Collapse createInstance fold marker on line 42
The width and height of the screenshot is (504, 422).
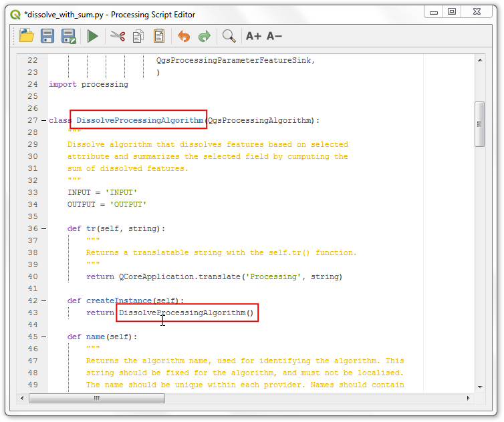(x=43, y=301)
